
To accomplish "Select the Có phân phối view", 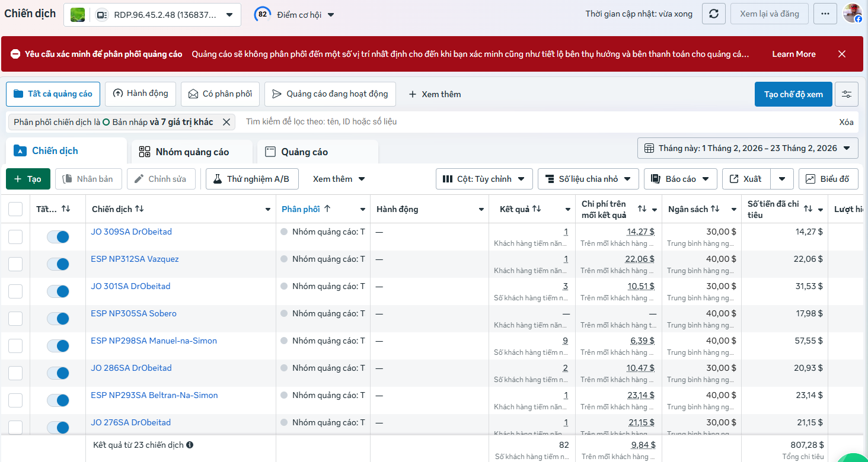I will pyautogui.click(x=220, y=94).
